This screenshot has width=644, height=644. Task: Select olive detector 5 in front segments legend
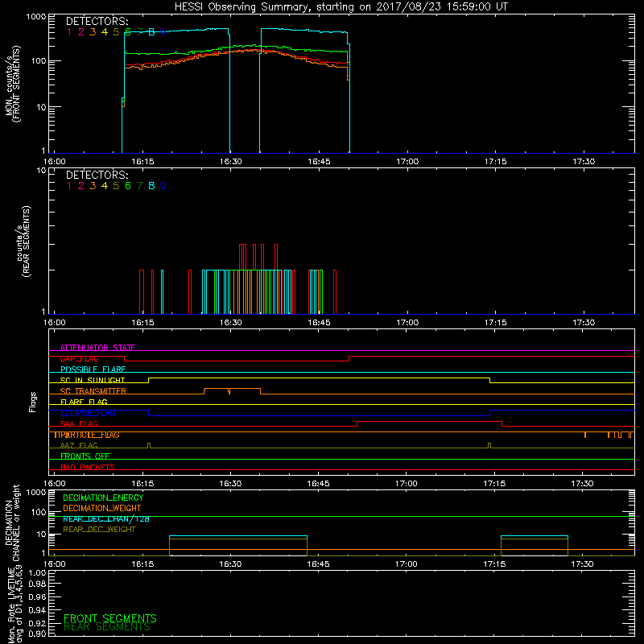click(116, 32)
